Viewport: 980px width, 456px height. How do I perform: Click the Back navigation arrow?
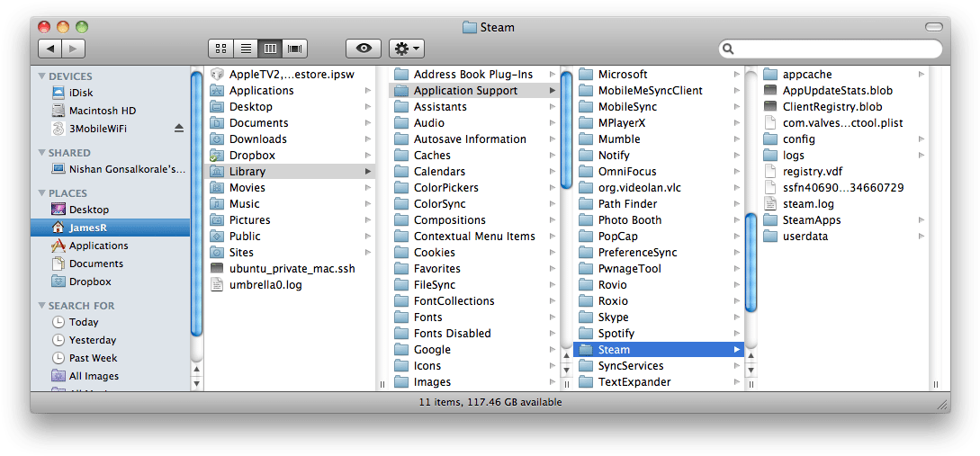[x=49, y=49]
